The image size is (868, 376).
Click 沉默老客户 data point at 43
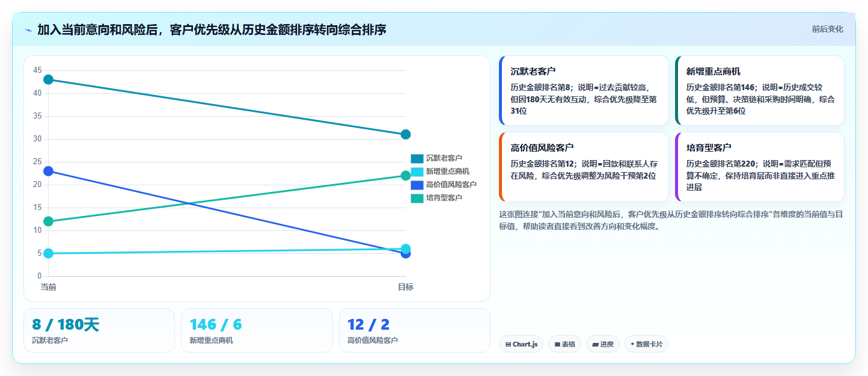point(49,79)
